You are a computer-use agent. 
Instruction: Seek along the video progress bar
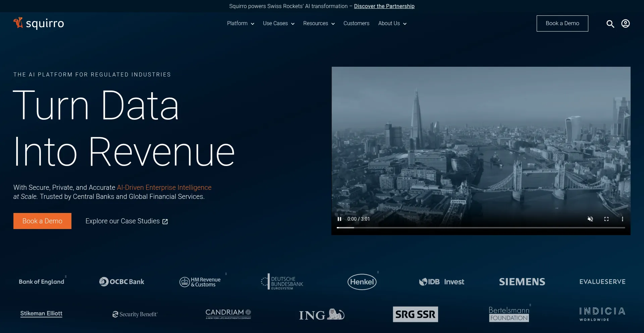pyautogui.click(x=481, y=228)
